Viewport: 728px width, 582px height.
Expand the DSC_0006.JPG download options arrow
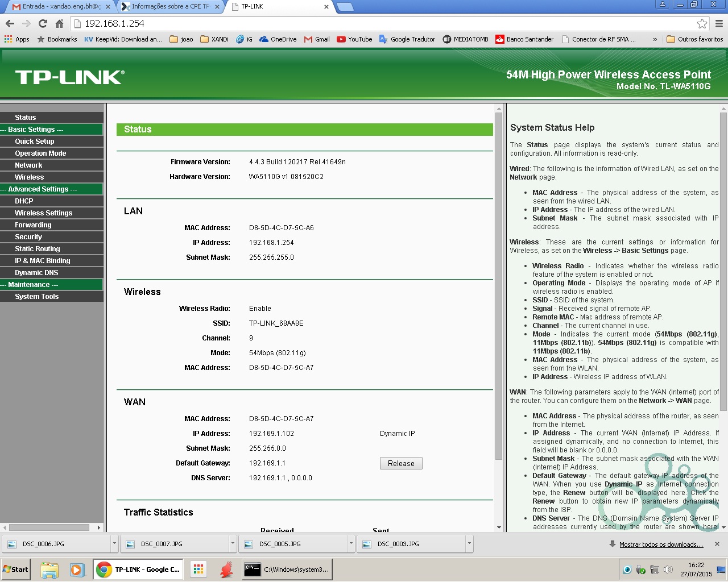pos(114,544)
